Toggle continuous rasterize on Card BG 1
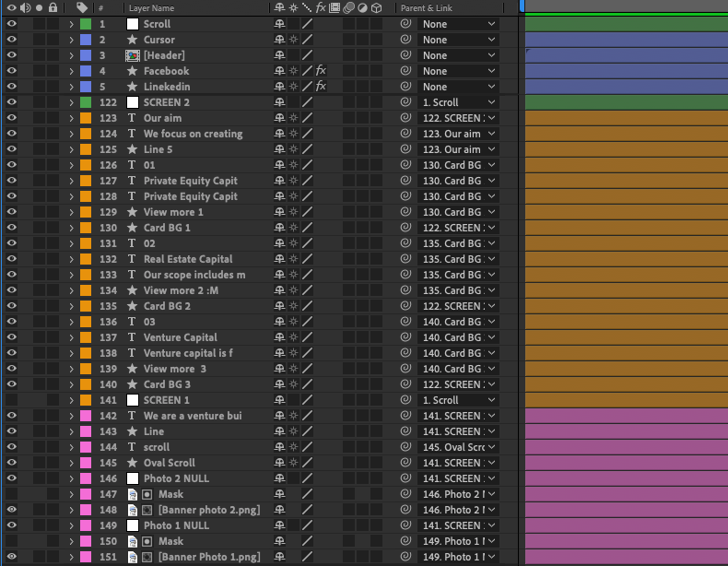Viewport: 728px width, 566px height. (293, 228)
